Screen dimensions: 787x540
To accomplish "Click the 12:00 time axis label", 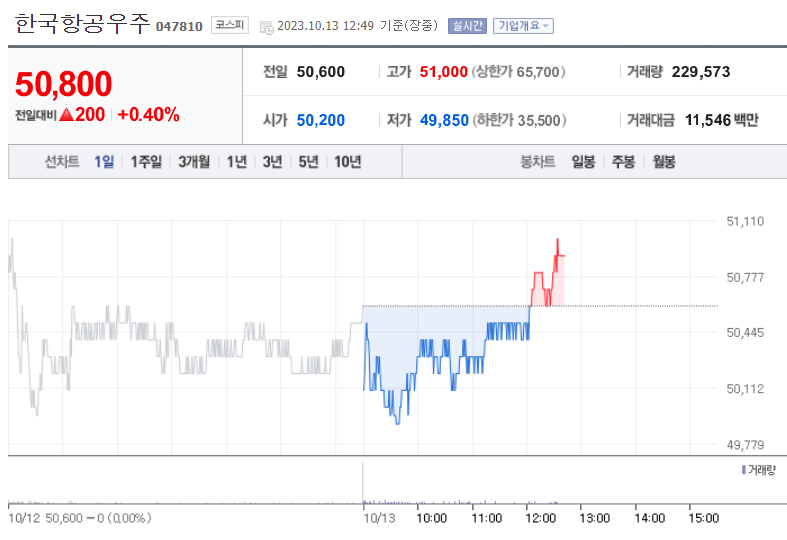I will point(541,518).
